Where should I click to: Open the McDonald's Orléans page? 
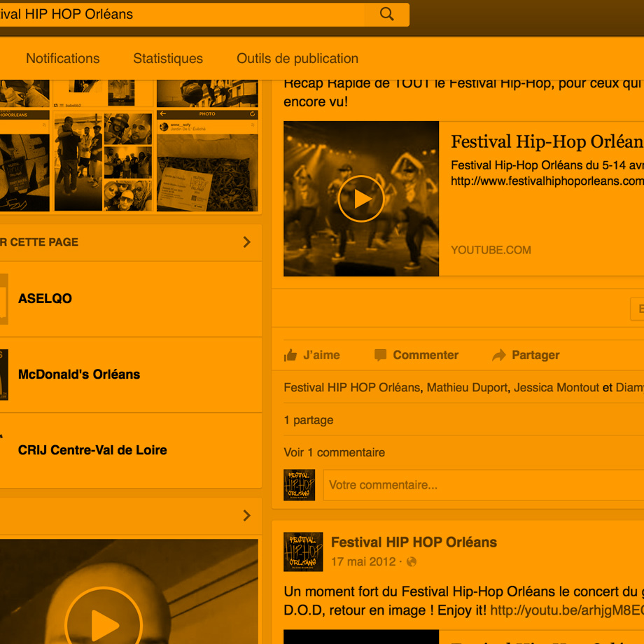point(79,374)
